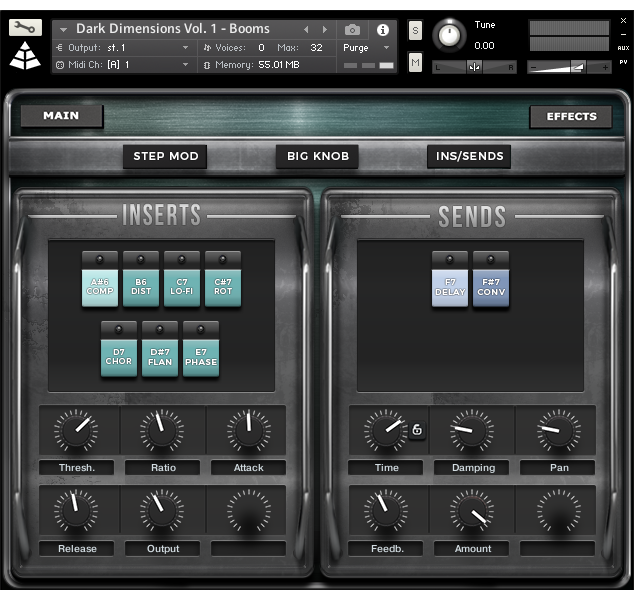Mute the instrument with M button
Image resolution: width=635 pixels, height=600 pixels.
(x=415, y=63)
